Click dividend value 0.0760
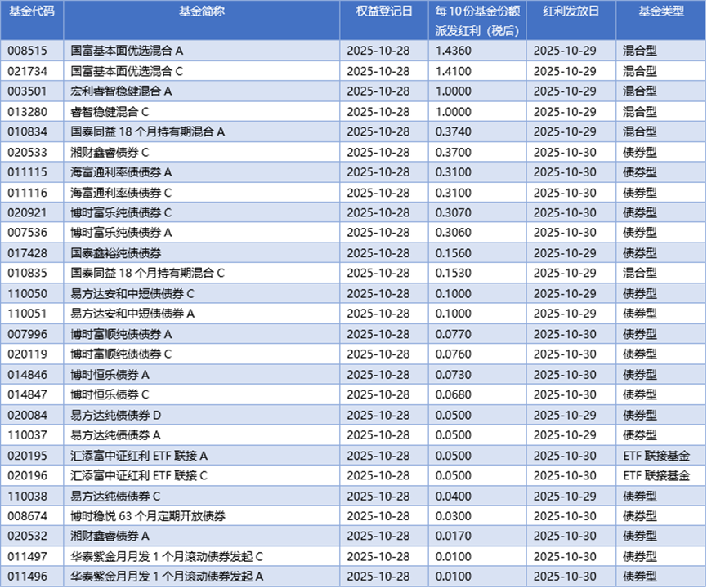Viewport: 707px width, 588px height. pyautogui.click(x=453, y=354)
